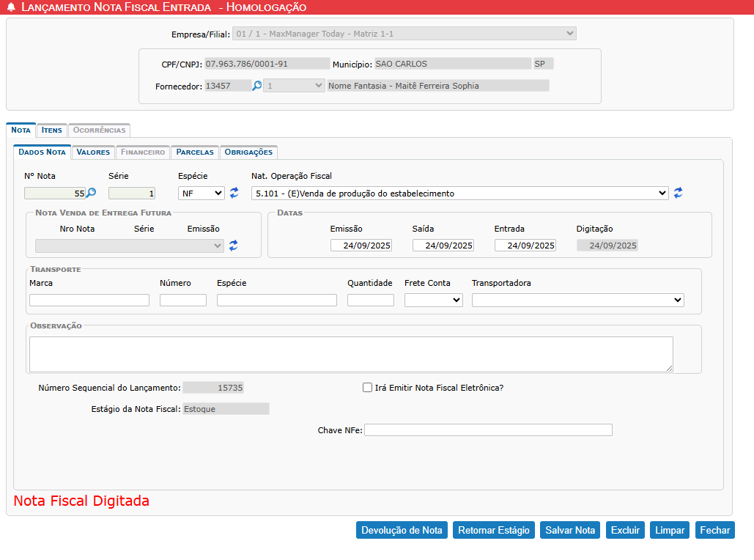The height and width of the screenshot is (560, 754).
Task: Click the refresh icon beside Nat. Operação Fiscal
Action: click(x=679, y=193)
